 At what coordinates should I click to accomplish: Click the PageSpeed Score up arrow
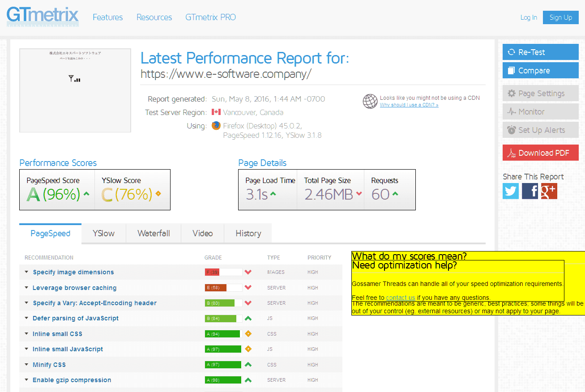coord(86,194)
